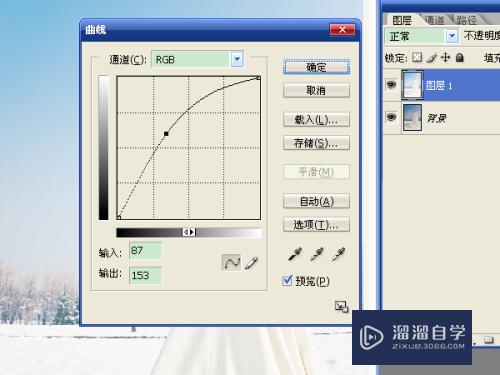Close the 曲线 dialog
Image resolution: width=500 pixels, height=375 pixels.
pos(342,30)
